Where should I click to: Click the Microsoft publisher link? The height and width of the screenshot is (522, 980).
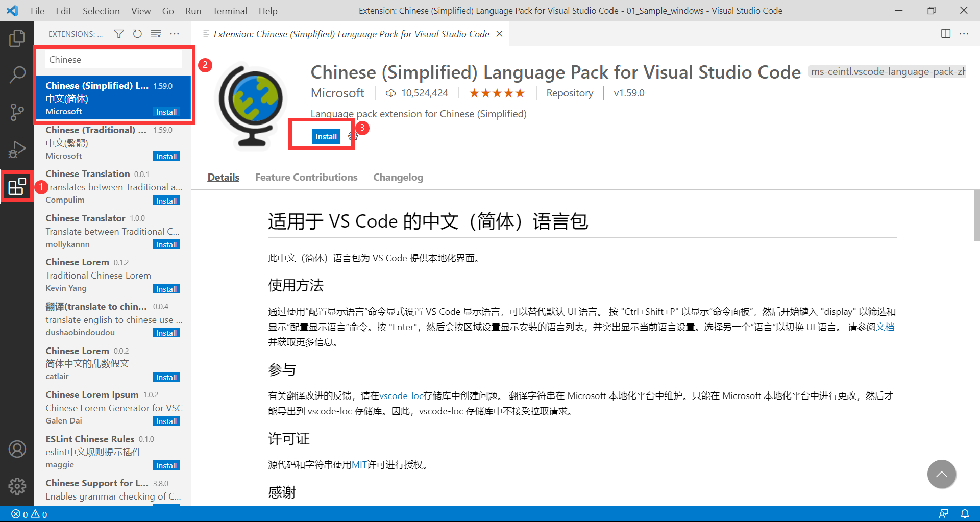tap(337, 93)
